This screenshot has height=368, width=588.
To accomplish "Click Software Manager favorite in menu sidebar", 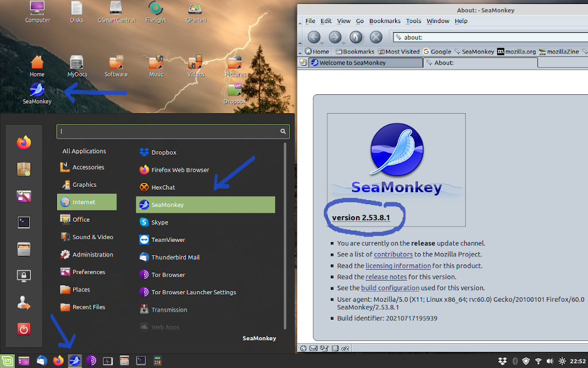I will [x=24, y=170].
